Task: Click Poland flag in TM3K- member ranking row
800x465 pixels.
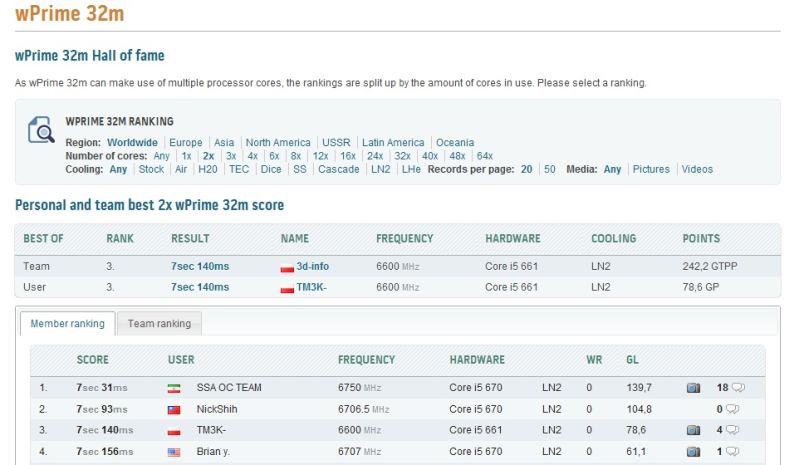Action: [174, 431]
